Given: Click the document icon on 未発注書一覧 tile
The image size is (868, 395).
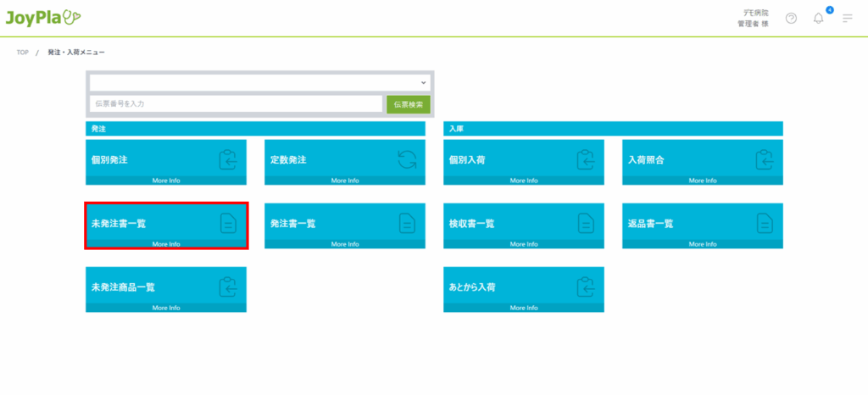Looking at the screenshot, I should click(228, 223).
